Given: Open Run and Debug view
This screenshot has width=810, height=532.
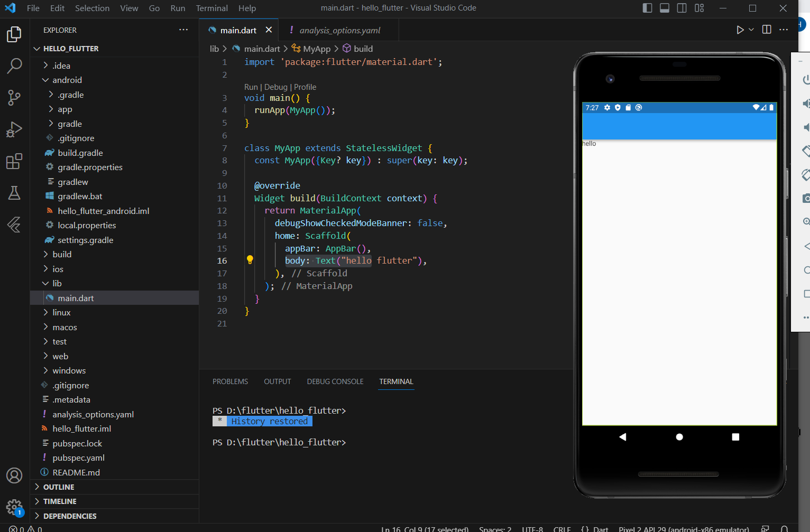Looking at the screenshot, I should click(14, 129).
